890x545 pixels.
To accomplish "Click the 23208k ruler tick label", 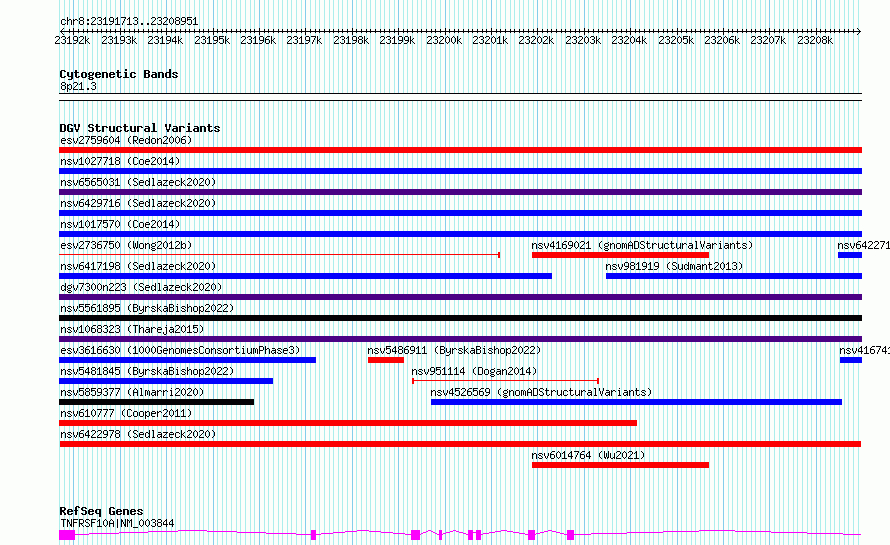I will pos(815,40).
